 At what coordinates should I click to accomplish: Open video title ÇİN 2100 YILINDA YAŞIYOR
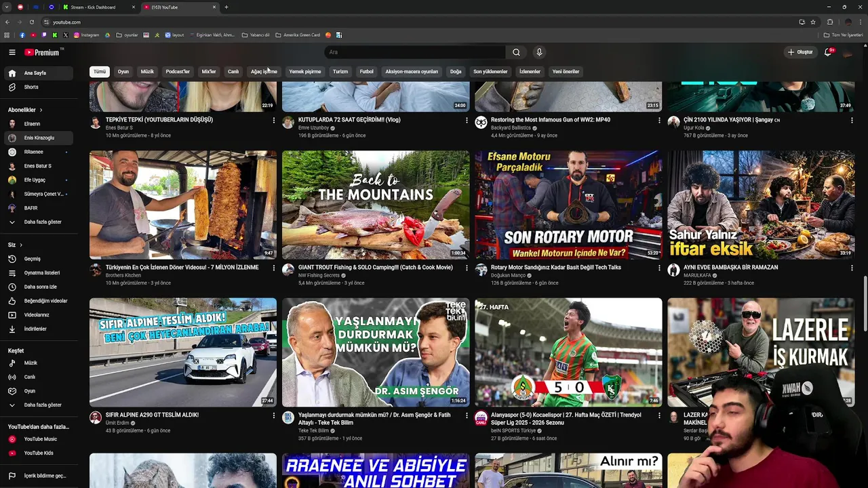coord(731,120)
